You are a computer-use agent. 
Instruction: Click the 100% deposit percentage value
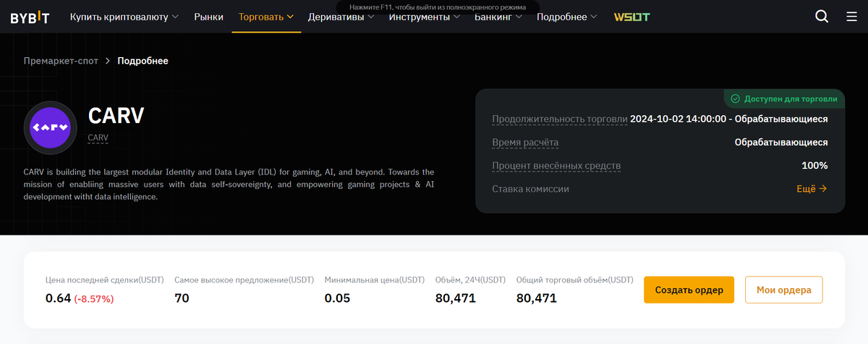(814, 166)
